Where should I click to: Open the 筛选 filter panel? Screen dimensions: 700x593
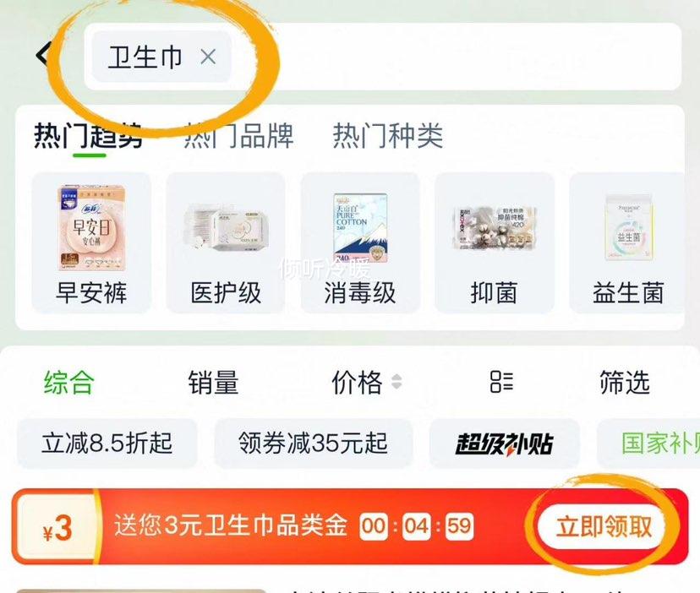(x=625, y=383)
